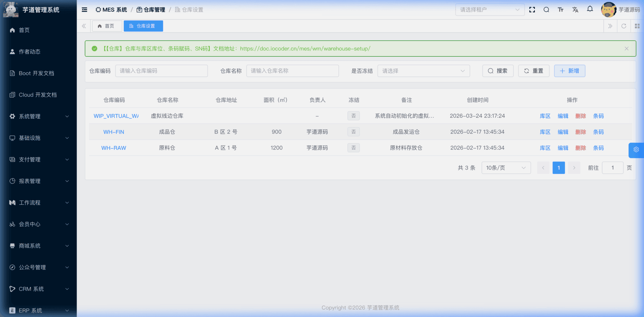Open the 请选择租户 tenant dropdown
The height and width of the screenshot is (317, 644).
pos(490,10)
